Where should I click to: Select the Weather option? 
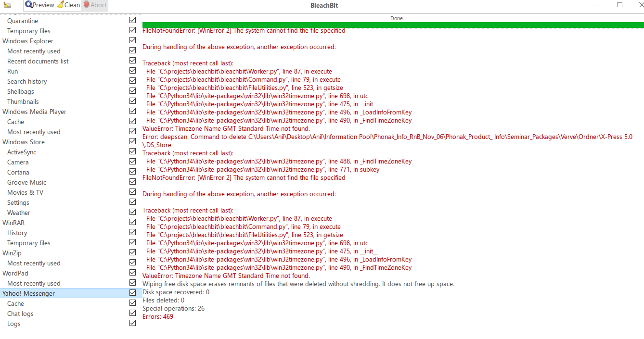19,213
